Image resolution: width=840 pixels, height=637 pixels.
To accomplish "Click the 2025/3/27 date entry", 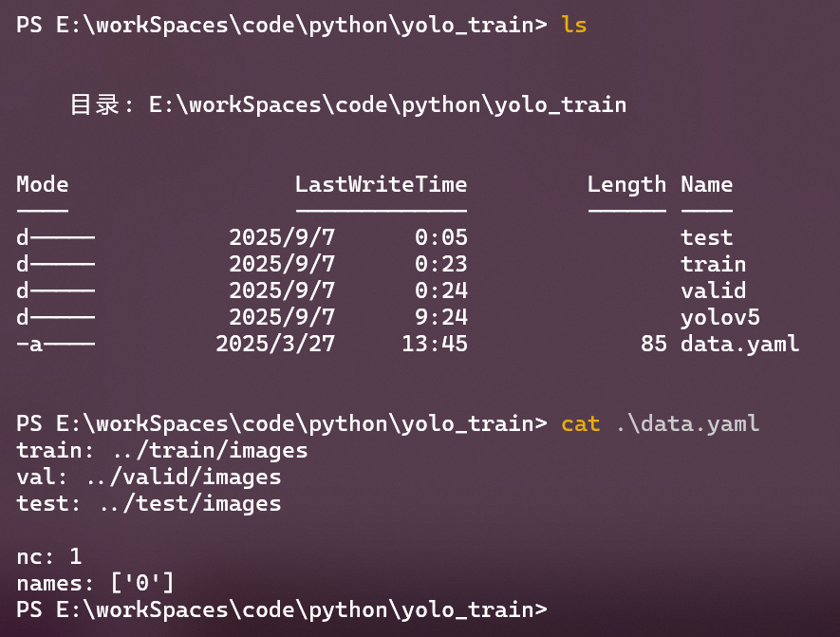I will tap(275, 344).
